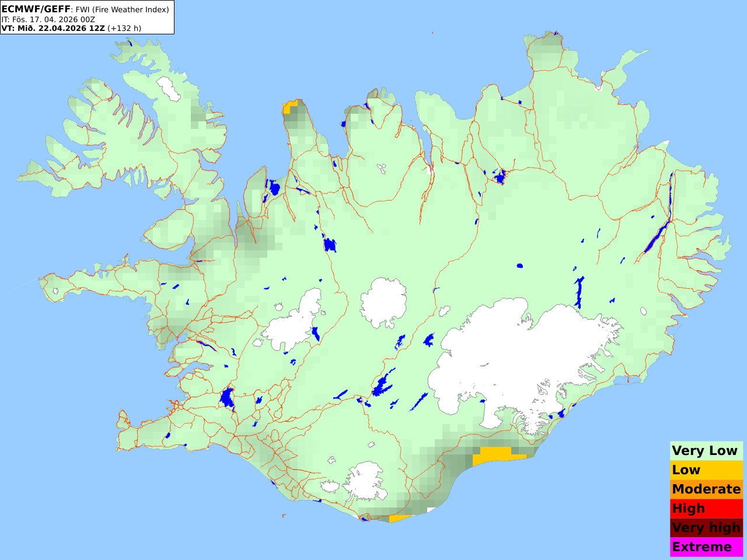Click the (+132 h) forecast offset text
The image size is (747, 560).
coord(124,28)
